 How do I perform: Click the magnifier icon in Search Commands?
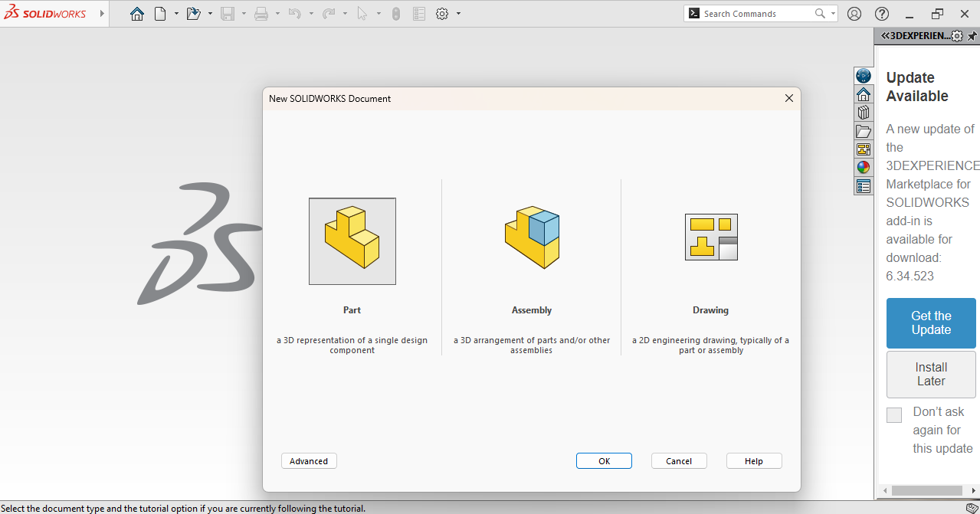tap(820, 14)
